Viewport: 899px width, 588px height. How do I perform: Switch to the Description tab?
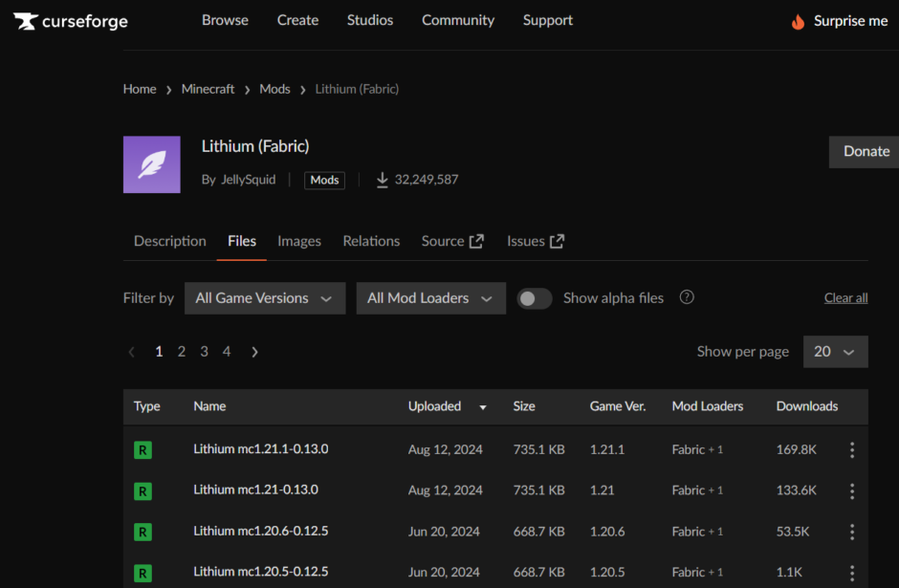[x=169, y=241]
